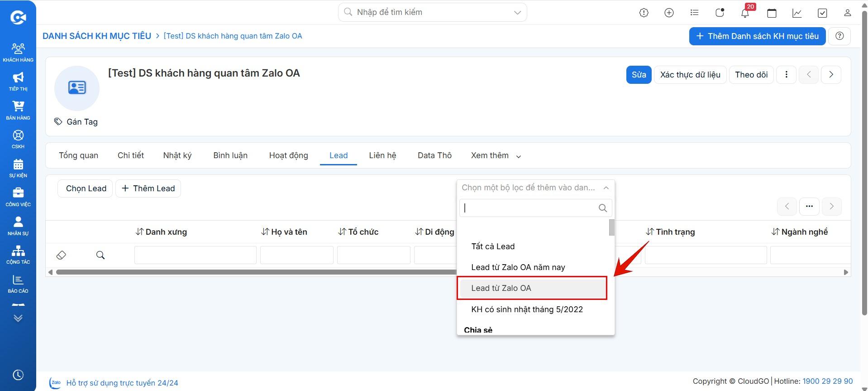Open the user profile icon
The image size is (868, 391).
coord(847,13)
